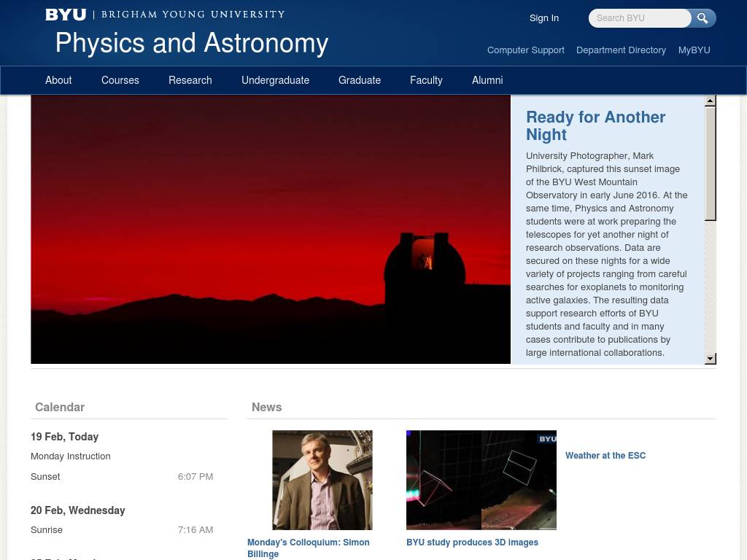This screenshot has width=747, height=560.
Task: Focus the Search BYU input field
Action: point(640,18)
